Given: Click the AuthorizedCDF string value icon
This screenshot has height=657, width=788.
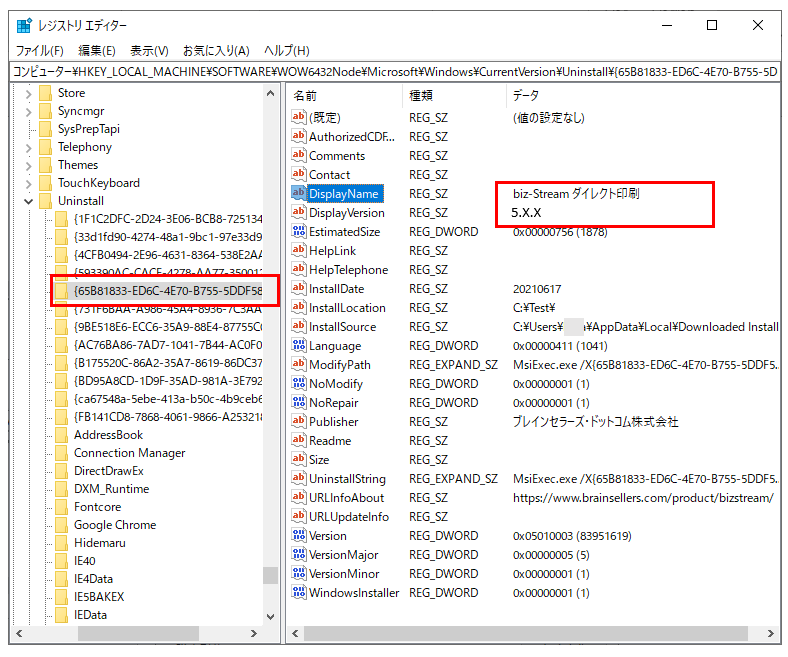Looking at the screenshot, I should click(x=299, y=136).
